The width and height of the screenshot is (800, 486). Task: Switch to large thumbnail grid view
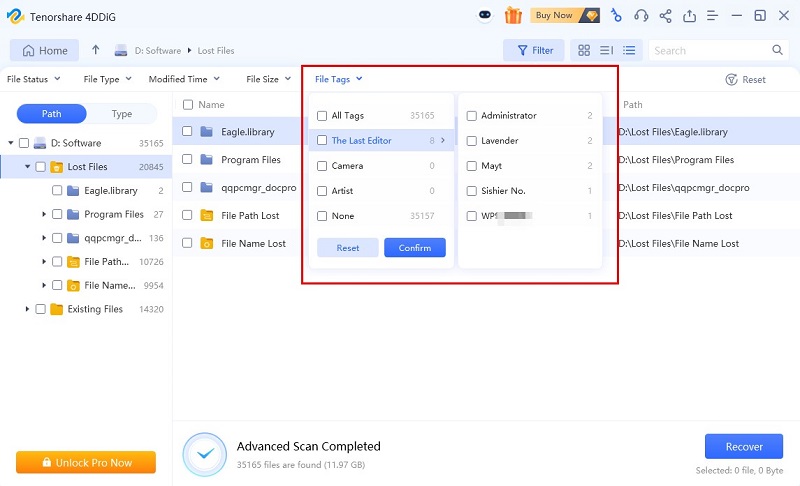(584, 50)
